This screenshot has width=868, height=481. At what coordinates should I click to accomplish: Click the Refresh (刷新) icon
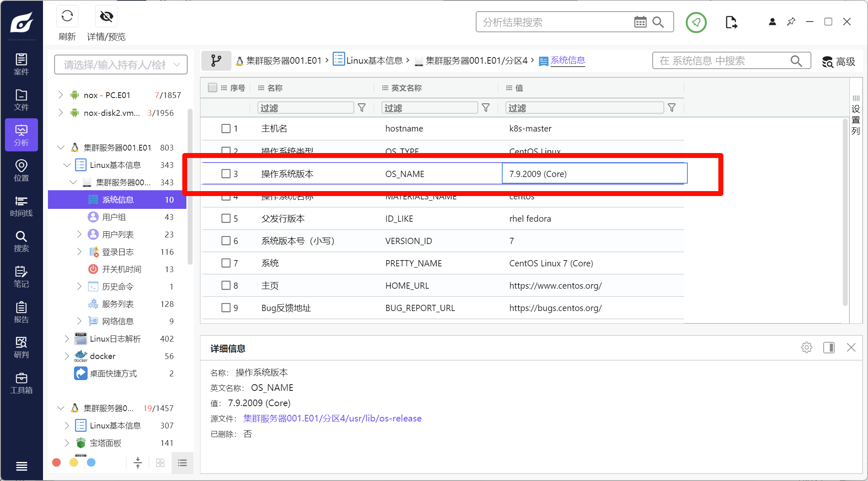click(x=67, y=17)
